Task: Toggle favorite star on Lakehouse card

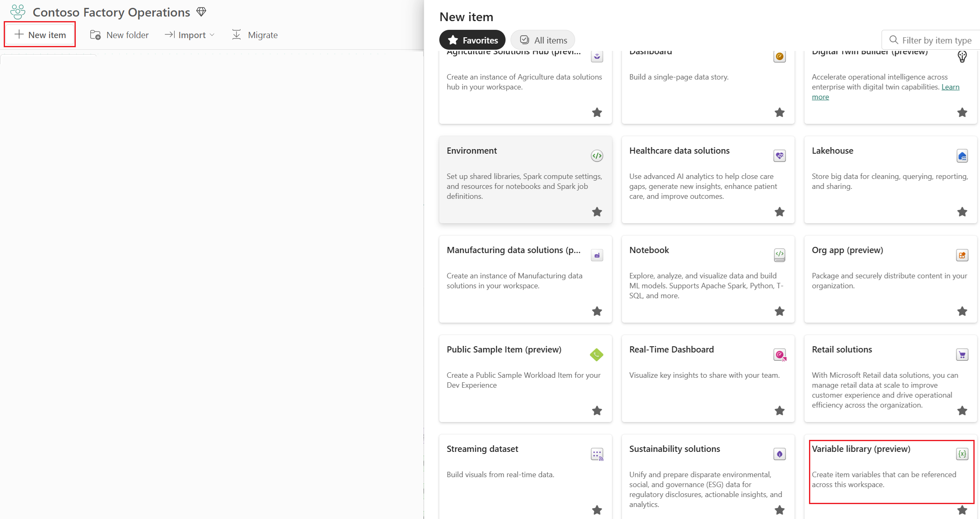Action: tap(962, 212)
